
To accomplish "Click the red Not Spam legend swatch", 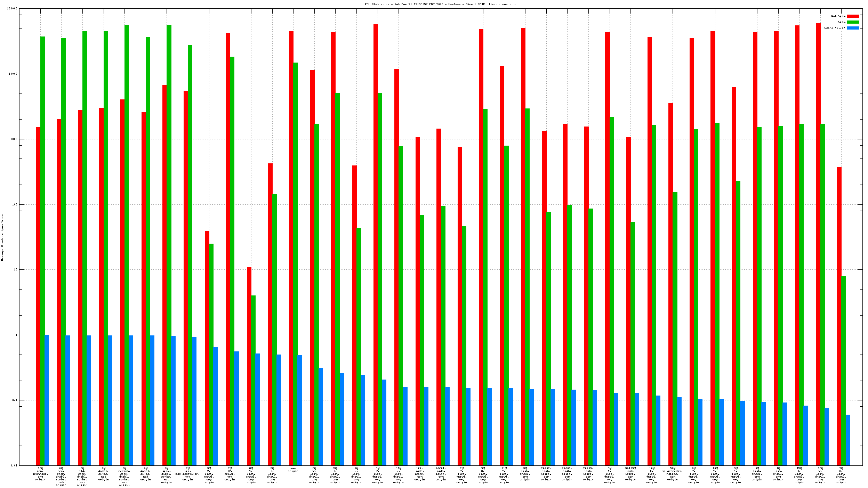I will click(853, 16).
